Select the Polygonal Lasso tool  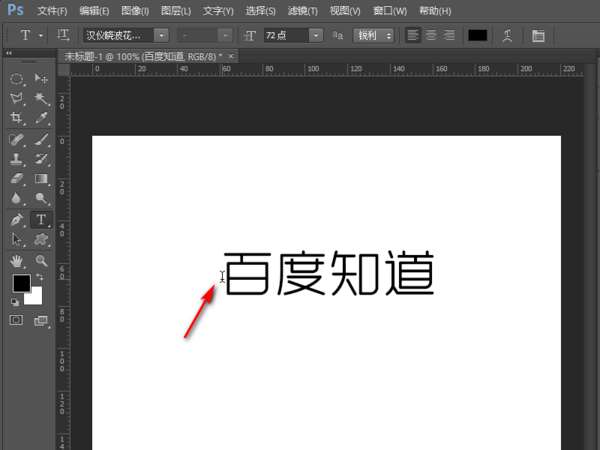click(16, 98)
